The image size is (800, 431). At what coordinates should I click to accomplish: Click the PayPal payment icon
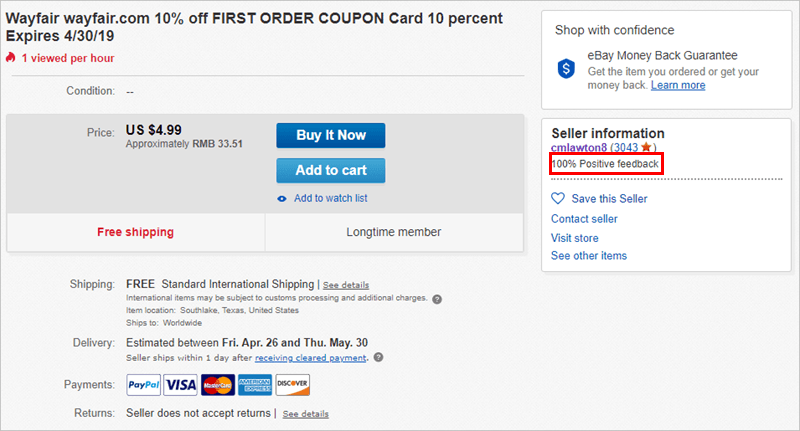click(143, 385)
